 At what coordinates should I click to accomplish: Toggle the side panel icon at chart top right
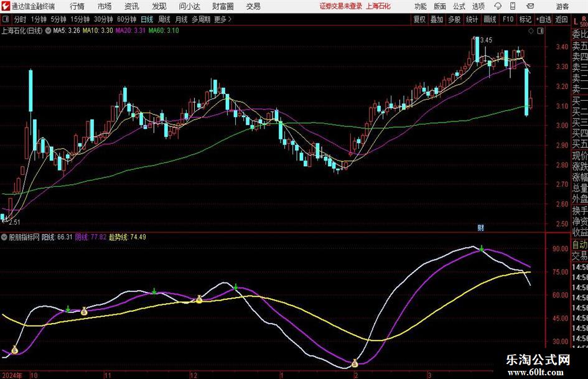[540, 31]
